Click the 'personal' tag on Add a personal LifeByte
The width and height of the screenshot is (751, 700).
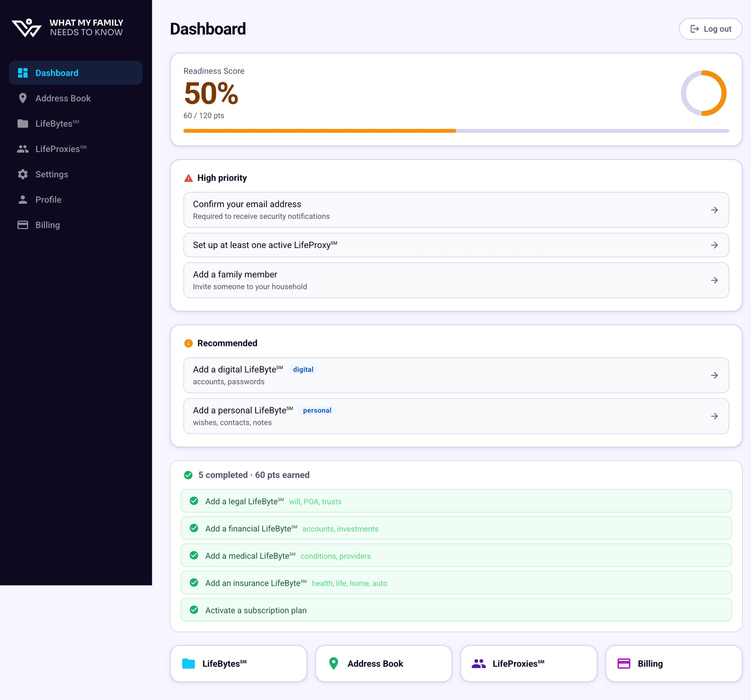(317, 410)
